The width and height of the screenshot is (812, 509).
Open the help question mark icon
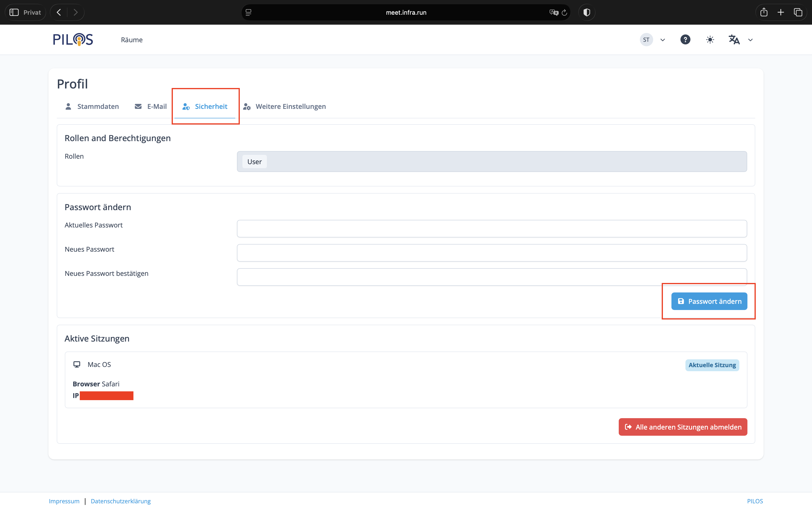tap(685, 40)
